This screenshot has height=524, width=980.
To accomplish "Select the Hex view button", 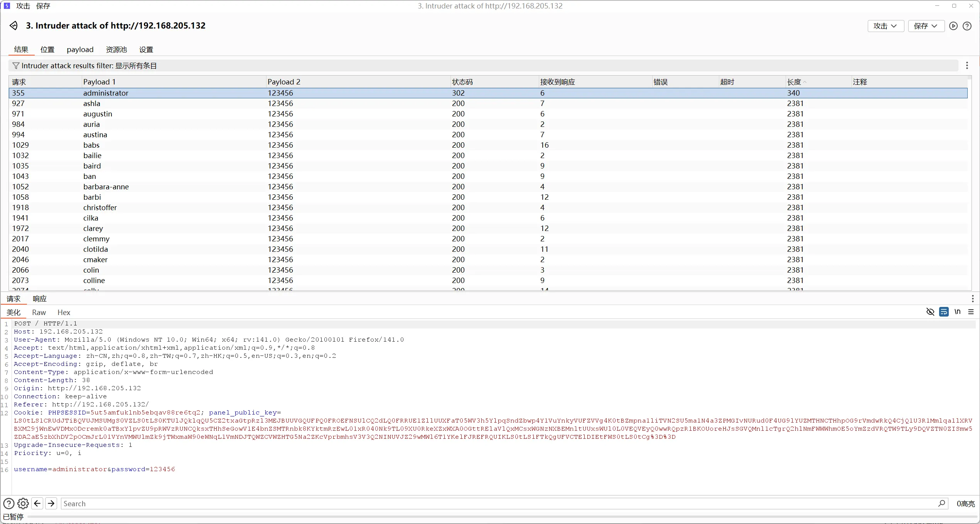I will point(64,312).
